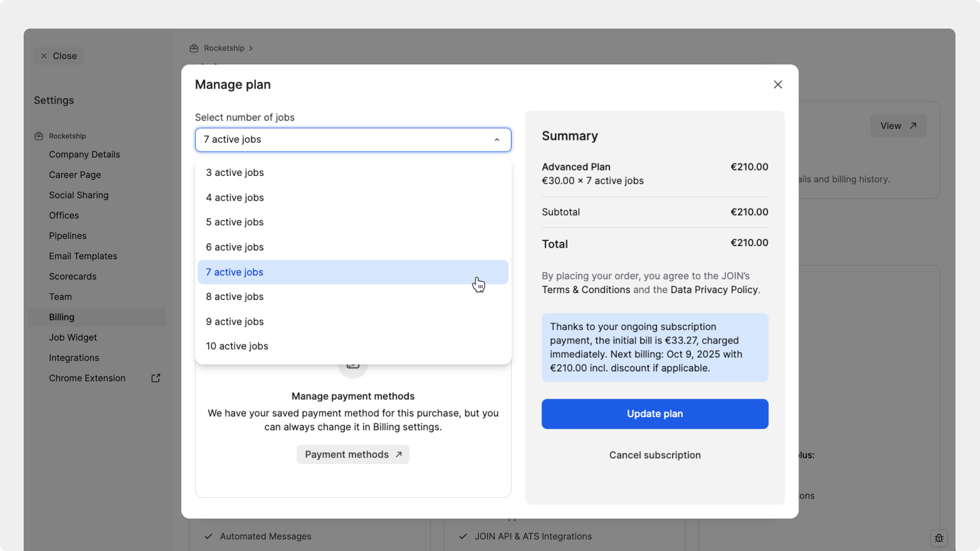The width and height of the screenshot is (980, 551).
Task: Select 5 active jobs option
Action: click(x=235, y=222)
